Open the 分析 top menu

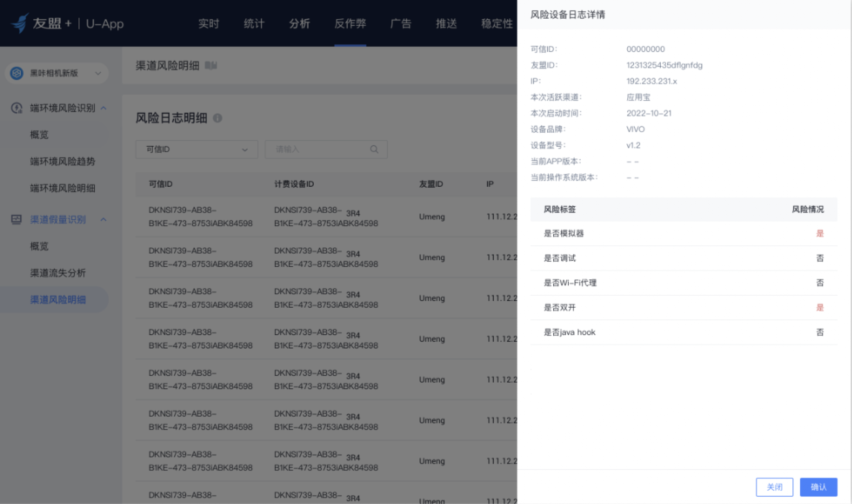300,24
